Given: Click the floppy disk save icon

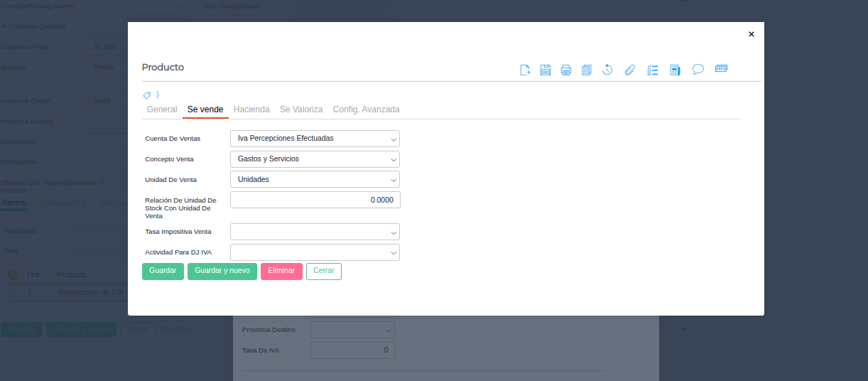Looking at the screenshot, I should (546, 70).
